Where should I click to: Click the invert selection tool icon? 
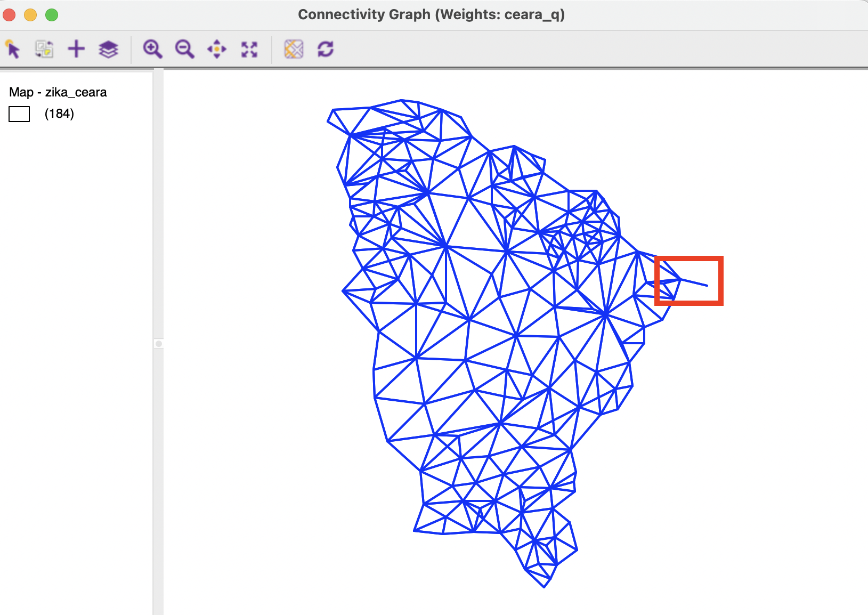click(x=44, y=49)
